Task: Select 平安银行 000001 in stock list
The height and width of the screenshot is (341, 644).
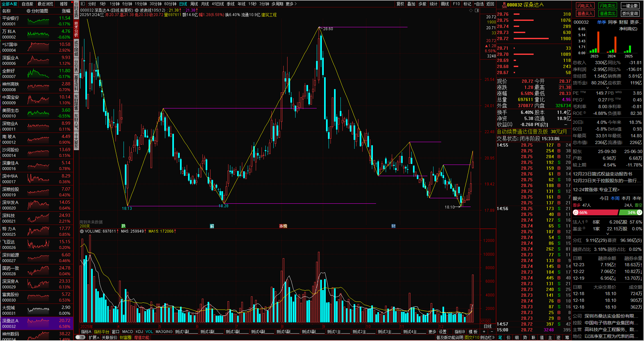Action: [37, 21]
